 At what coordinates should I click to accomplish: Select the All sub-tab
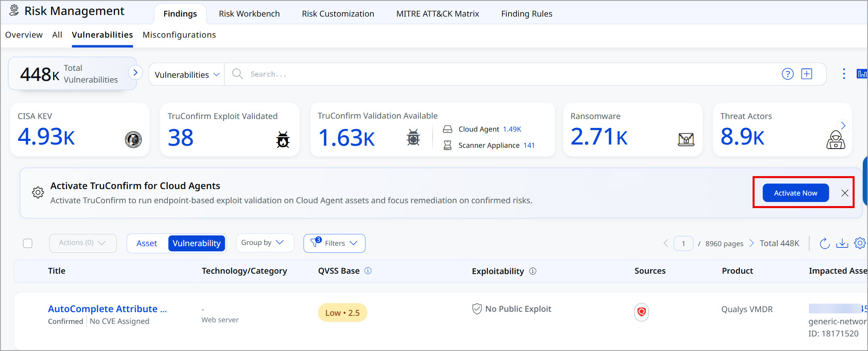pyautogui.click(x=57, y=35)
